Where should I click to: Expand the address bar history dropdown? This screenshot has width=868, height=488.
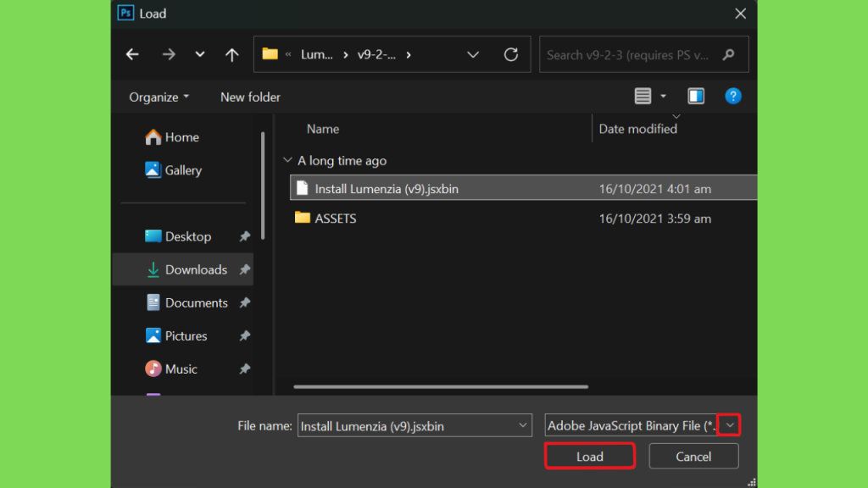point(473,54)
